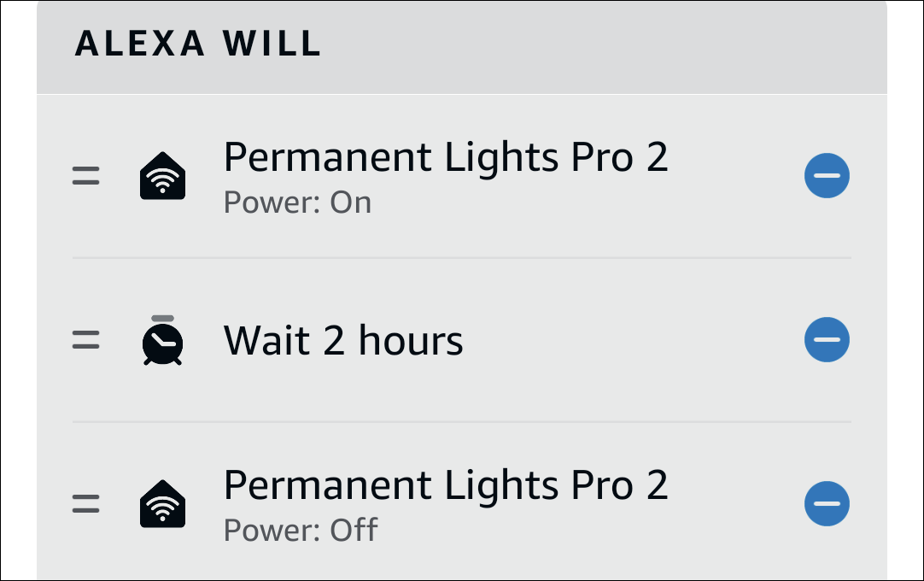
Task: Click the drag handle beside Wait 2 hours
Action: coord(85,339)
